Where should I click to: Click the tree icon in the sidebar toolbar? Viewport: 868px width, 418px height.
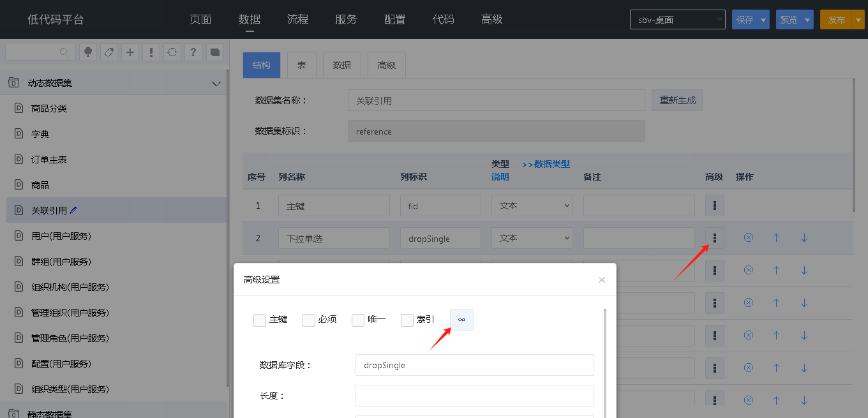coord(88,52)
